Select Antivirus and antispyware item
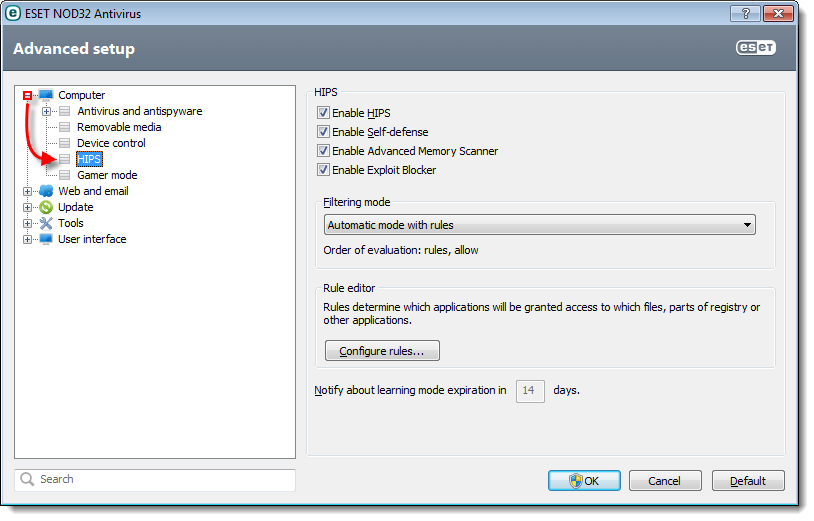Viewport: 814px width, 521px height. (x=140, y=111)
